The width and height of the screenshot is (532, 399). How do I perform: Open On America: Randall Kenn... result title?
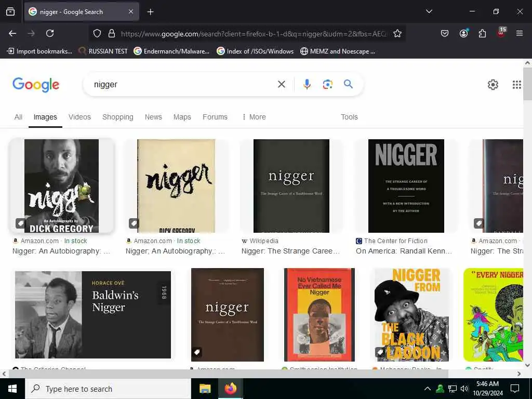click(404, 251)
